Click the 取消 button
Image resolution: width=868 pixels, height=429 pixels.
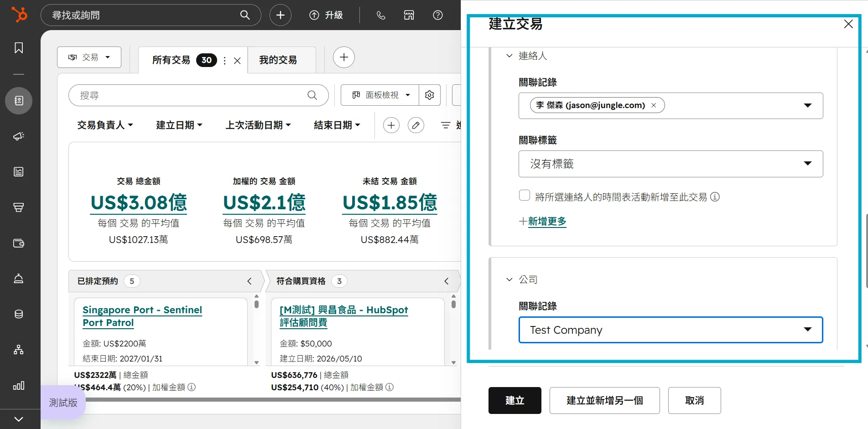694,400
